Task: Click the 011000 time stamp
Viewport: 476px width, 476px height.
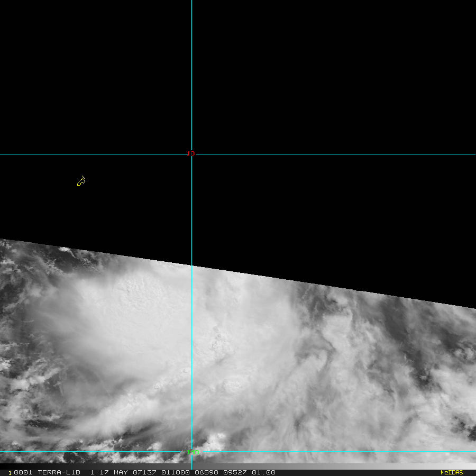Action: tap(176, 472)
